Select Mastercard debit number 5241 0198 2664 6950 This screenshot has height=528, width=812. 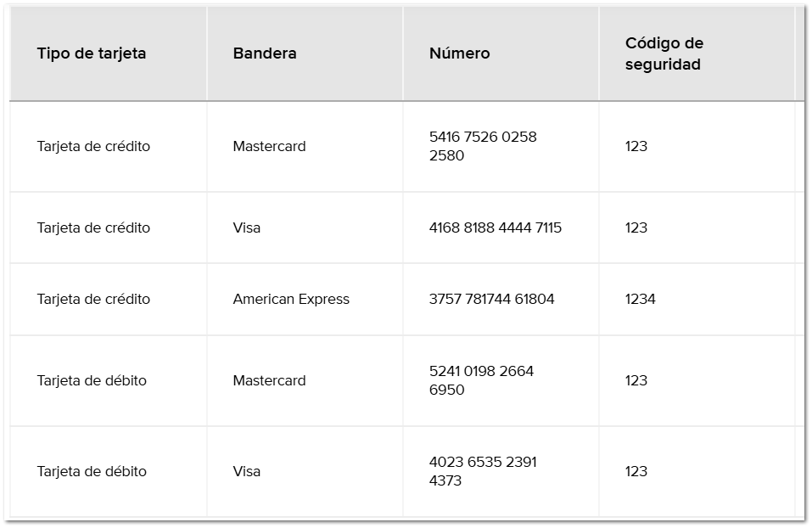(481, 380)
